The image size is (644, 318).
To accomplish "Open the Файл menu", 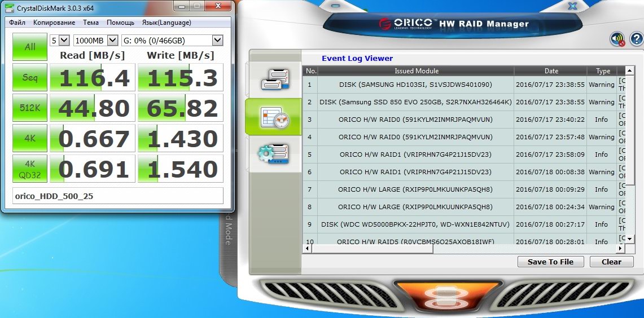I will click(17, 23).
